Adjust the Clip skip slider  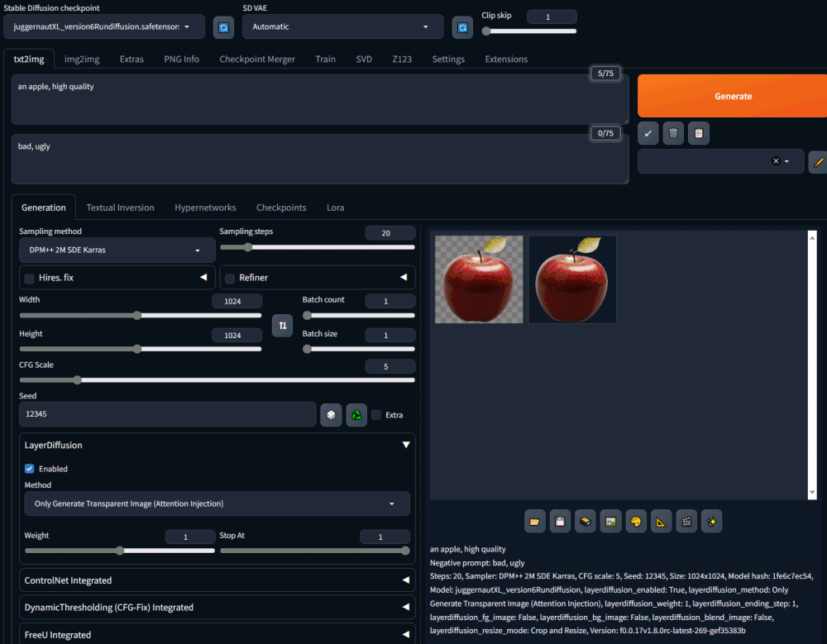tap(529, 31)
